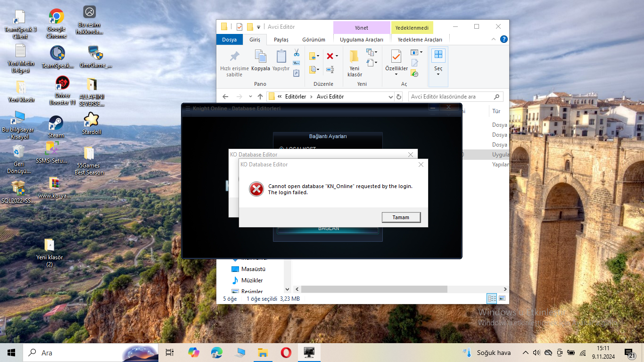This screenshot has width=644, height=362.
Task: Click the Opera icon on the taskbar
Action: point(286,353)
